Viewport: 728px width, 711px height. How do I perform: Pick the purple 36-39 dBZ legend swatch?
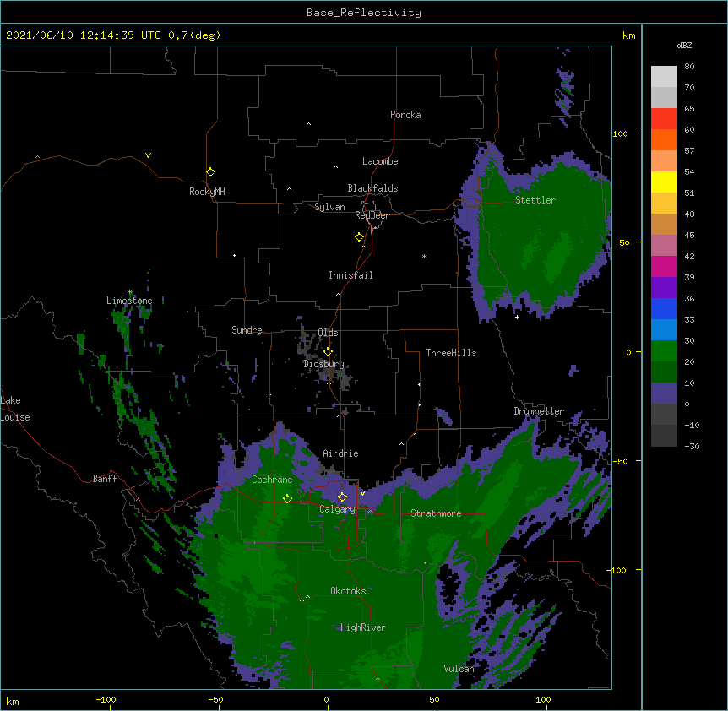point(664,287)
